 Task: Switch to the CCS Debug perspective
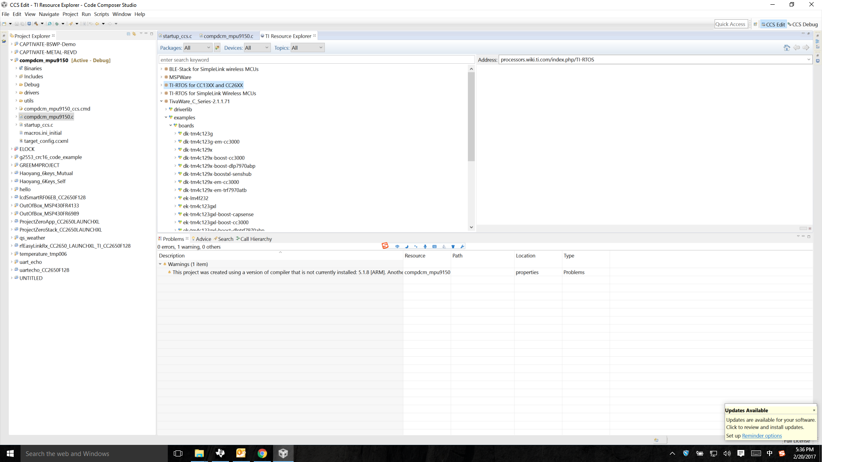tap(803, 24)
